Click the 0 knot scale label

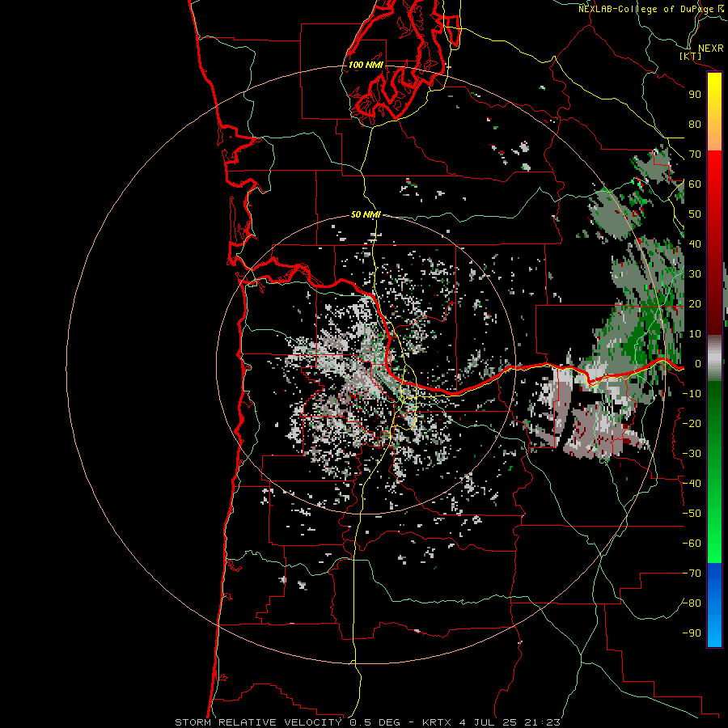pos(698,363)
